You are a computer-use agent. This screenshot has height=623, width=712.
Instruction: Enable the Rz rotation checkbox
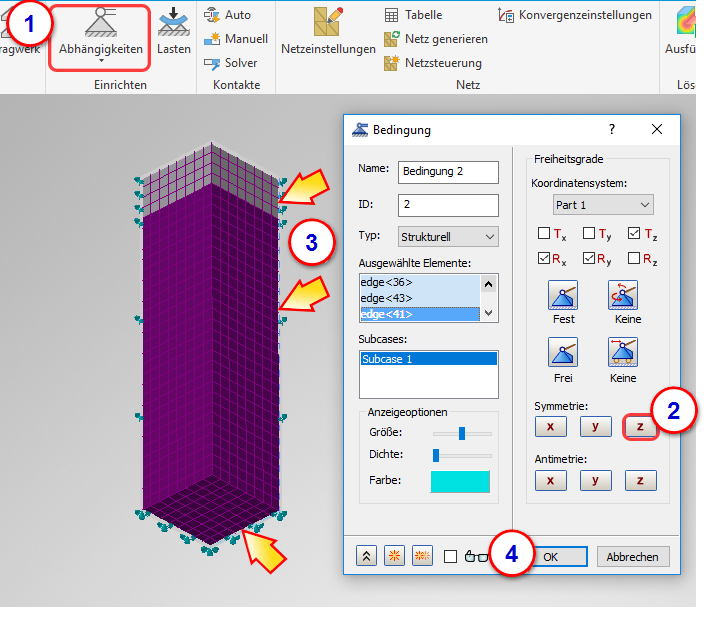coord(634,258)
